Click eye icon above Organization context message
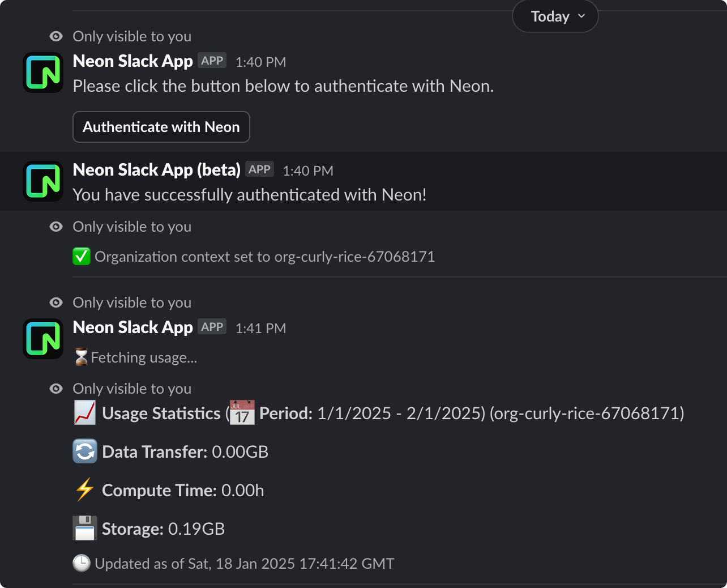Viewport: 727px width, 588px height. point(56,227)
